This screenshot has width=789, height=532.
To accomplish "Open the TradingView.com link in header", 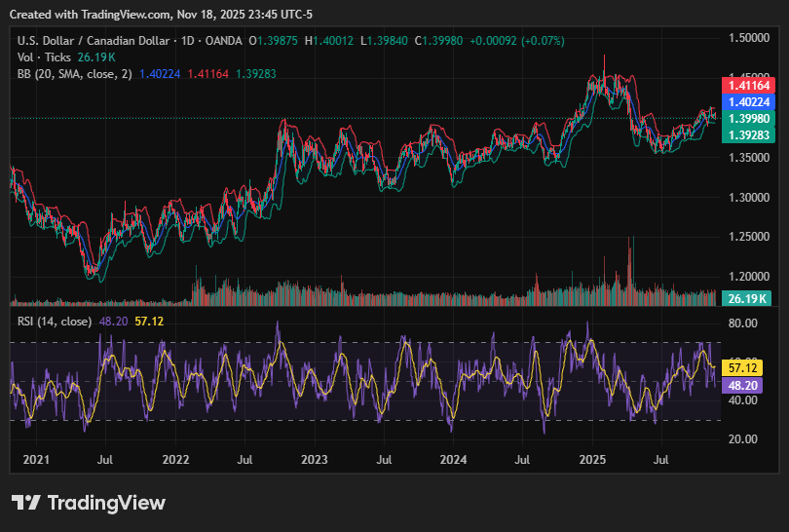I will [124, 15].
